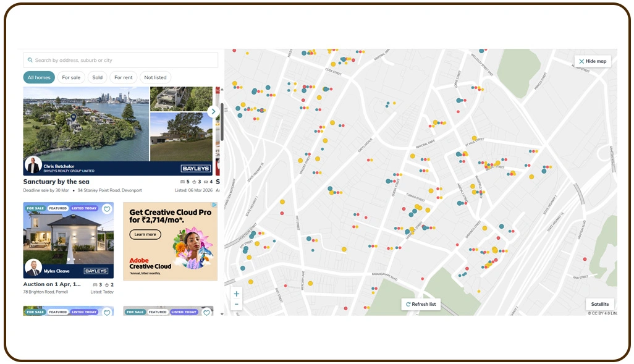Select the All homes filter tab
The image size is (634, 364).
[39, 77]
